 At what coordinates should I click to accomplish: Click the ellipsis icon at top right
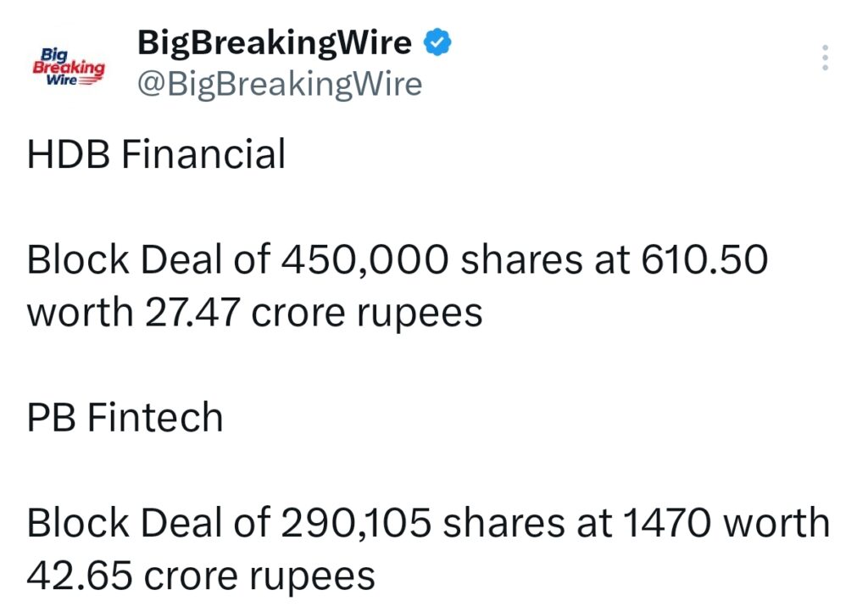tap(826, 57)
